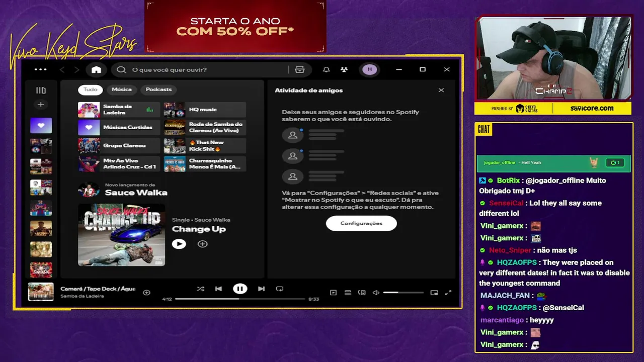The width and height of the screenshot is (644, 362).
Task: Add Change Up to library
Action: pyautogui.click(x=202, y=244)
